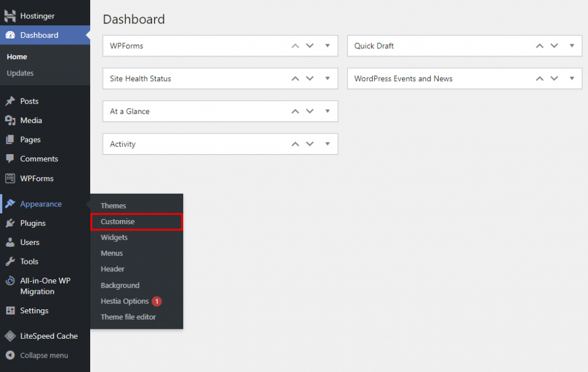
Task: Click the Users icon
Action: pyautogui.click(x=10, y=242)
